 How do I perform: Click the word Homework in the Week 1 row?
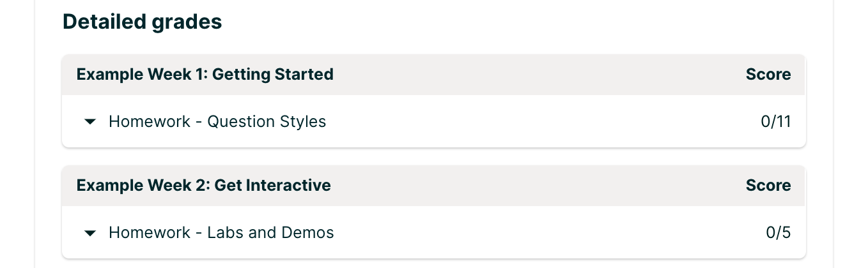click(x=150, y=121)
